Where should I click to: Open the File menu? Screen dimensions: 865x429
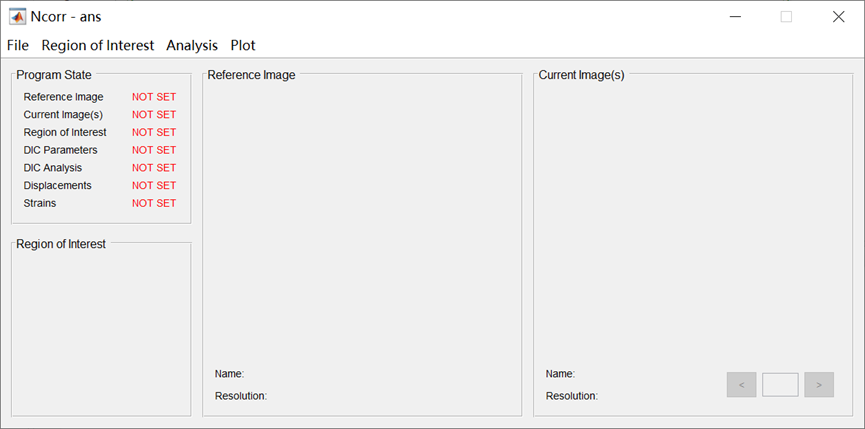coord(18,45)
